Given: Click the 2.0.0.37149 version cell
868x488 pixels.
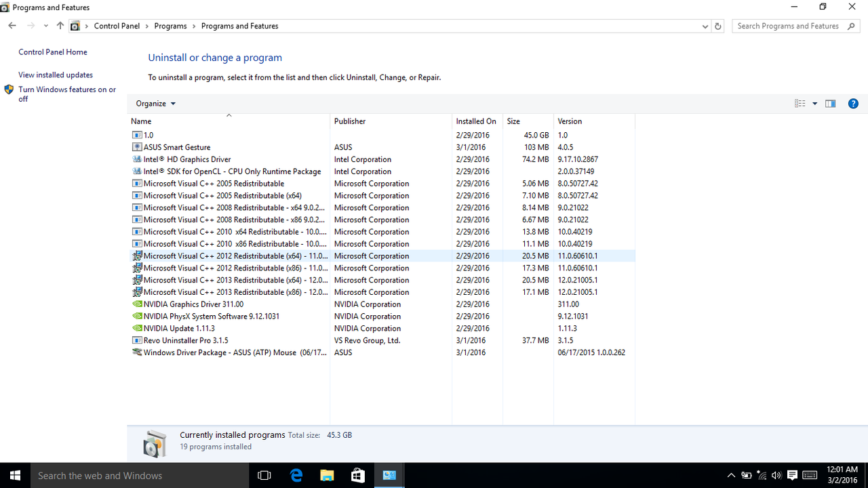Looking at the screenshot, I should 576,171.
